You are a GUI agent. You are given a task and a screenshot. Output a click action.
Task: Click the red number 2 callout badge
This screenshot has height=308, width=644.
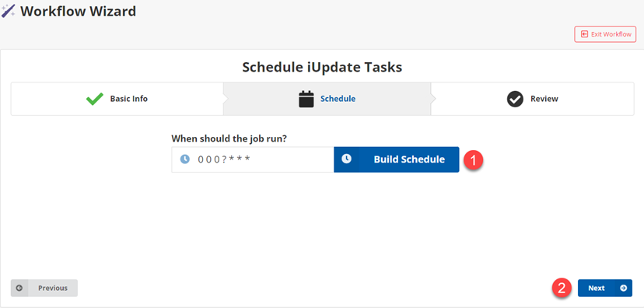click(562, 289)
